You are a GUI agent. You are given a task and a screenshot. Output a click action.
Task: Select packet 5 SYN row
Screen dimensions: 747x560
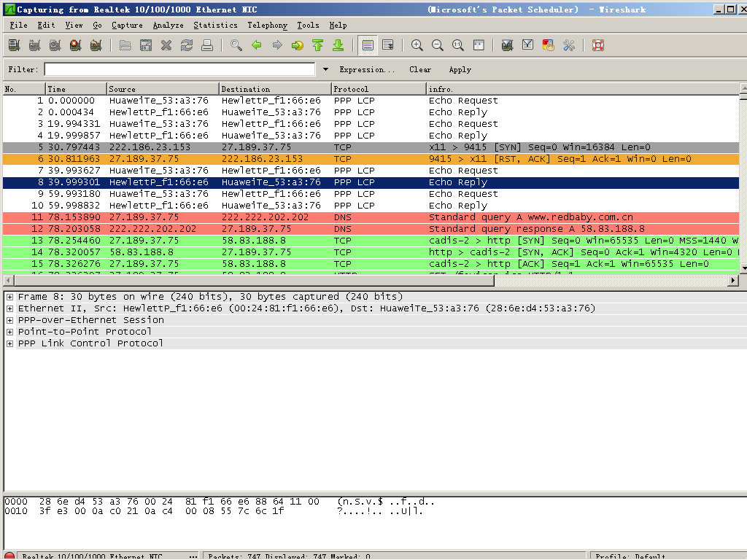tap(371, 147)
